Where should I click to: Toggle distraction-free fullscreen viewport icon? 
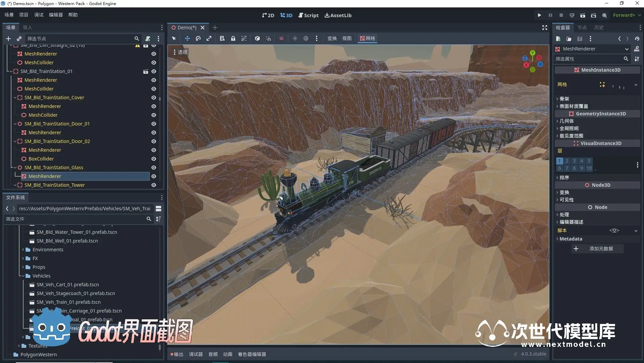tap(544, 28)
